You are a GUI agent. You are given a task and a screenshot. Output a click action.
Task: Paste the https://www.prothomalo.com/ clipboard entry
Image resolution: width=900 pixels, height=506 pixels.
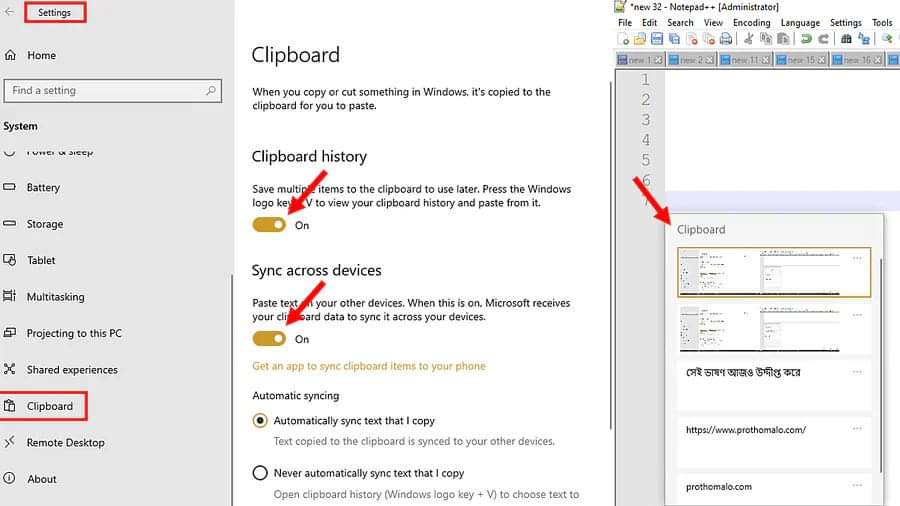point(774,442)
